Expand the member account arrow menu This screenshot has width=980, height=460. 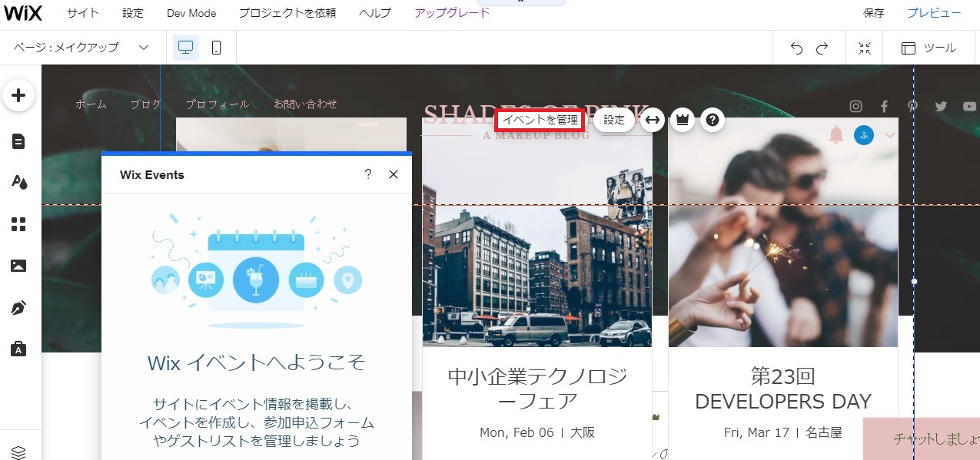click(890, 135)
